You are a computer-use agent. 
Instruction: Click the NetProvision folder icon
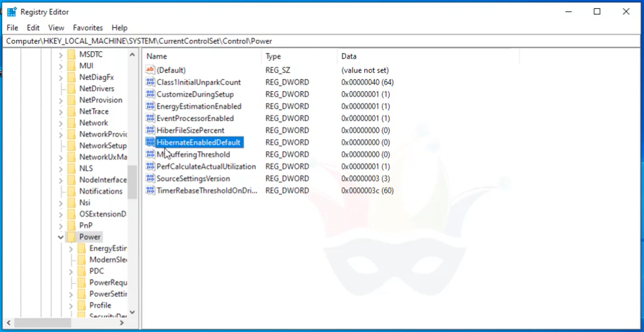[72, 100]
